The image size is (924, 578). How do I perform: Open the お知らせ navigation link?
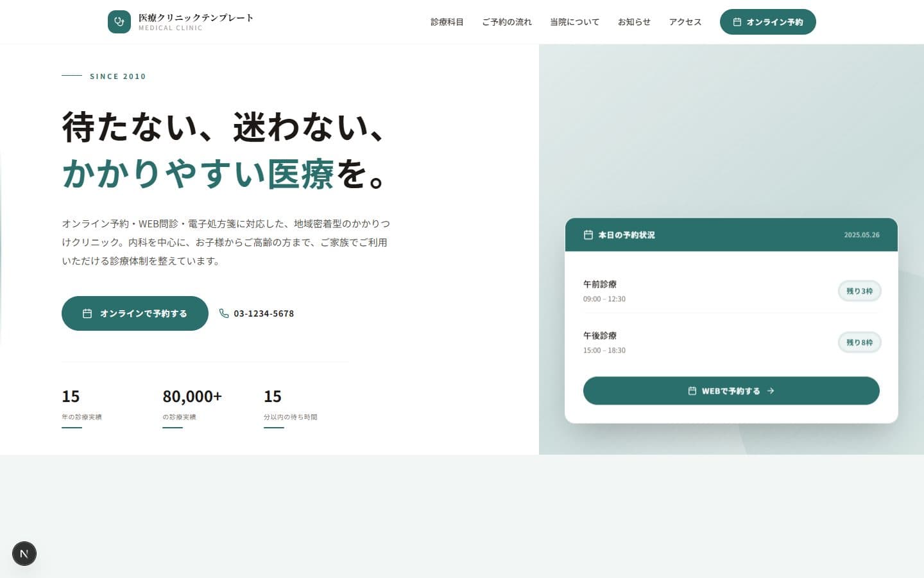coord(634,22)
